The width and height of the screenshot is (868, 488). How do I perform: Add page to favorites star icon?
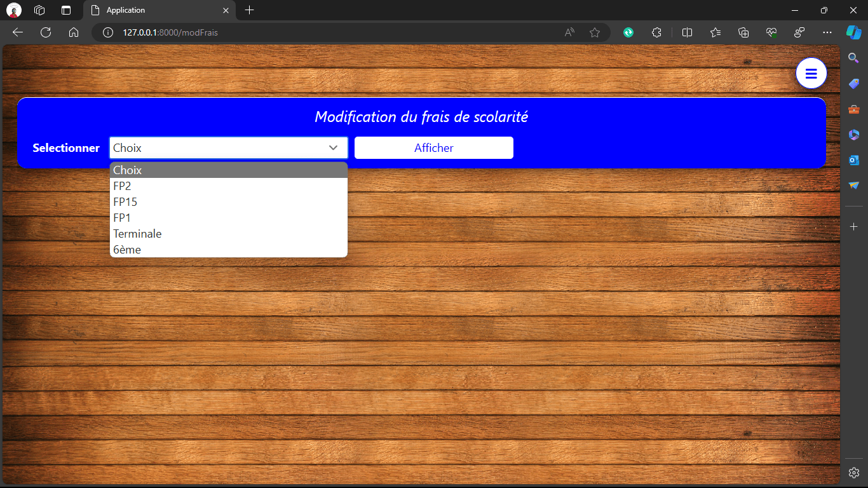[595, 32]
